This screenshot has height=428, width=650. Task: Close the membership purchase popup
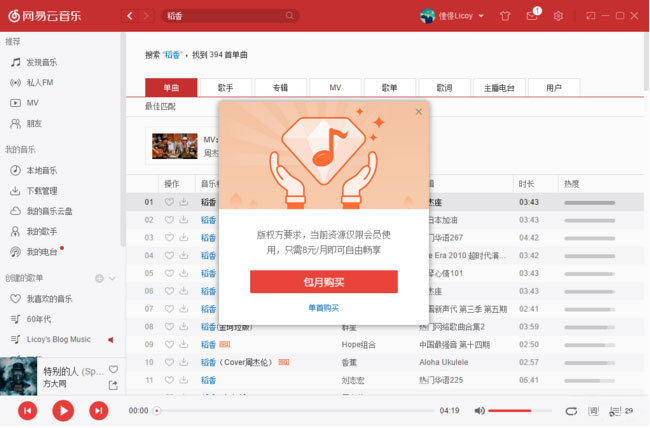click(x=419, y=112)
